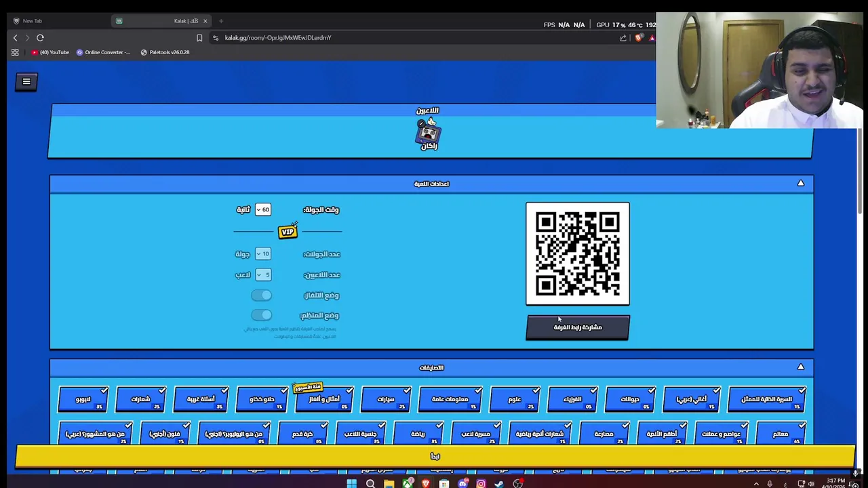868x488 pixels.
Task: Open Microsoft Store from taskbar
Action: point(443,483)
